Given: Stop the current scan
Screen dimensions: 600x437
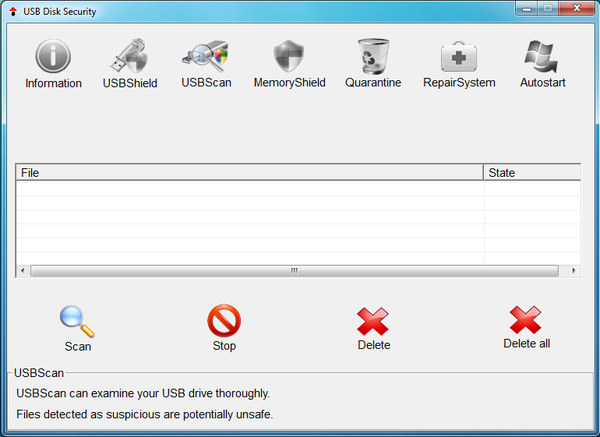Looking at the screenshot, I should (224, 328).
